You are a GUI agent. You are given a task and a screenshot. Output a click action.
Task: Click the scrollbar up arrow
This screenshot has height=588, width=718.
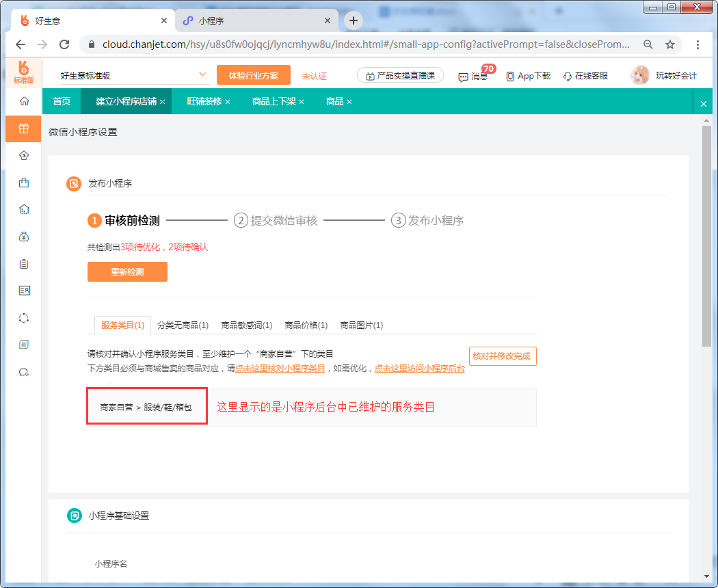pyautogui.click(x=706, y=120)
